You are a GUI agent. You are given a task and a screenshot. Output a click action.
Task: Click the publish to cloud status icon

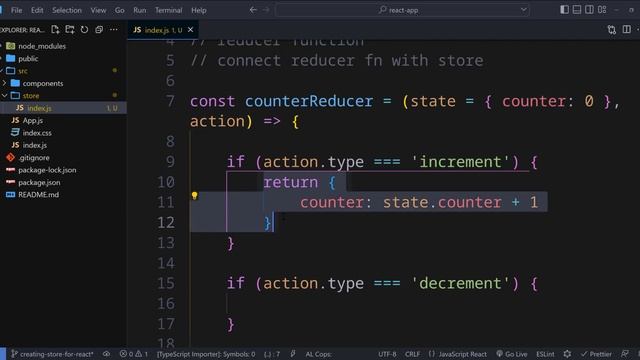107,354
